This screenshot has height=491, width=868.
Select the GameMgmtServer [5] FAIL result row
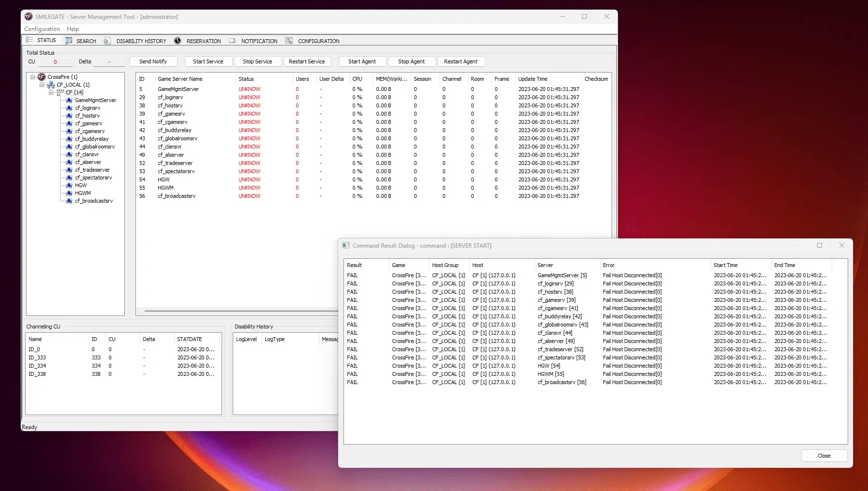click(x=595, y=275)
